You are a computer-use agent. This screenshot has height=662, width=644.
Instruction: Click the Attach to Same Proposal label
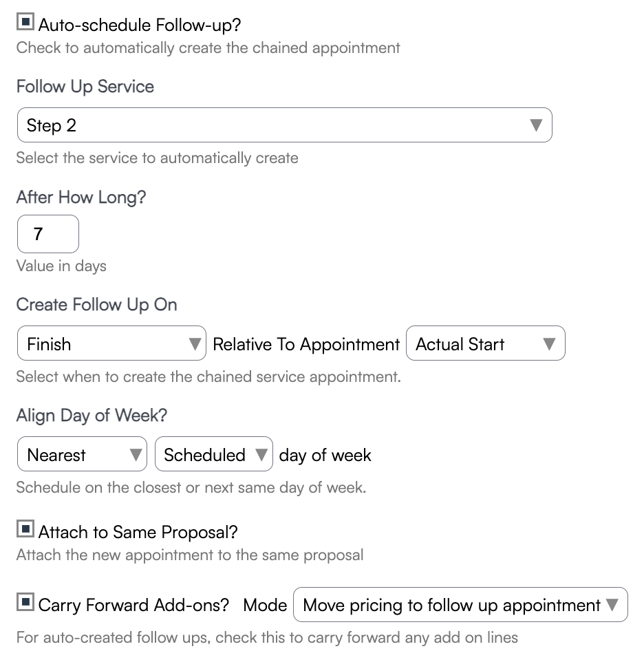(138, 532)
